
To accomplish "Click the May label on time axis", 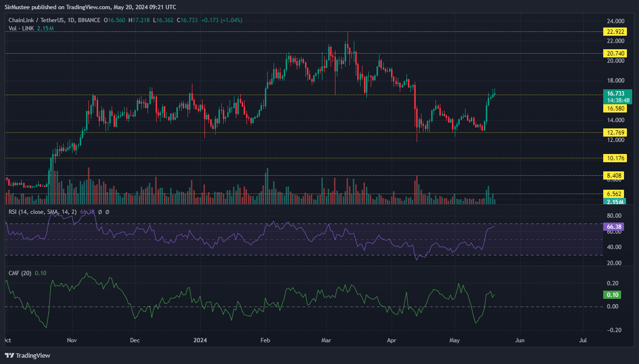I will 455,340.
